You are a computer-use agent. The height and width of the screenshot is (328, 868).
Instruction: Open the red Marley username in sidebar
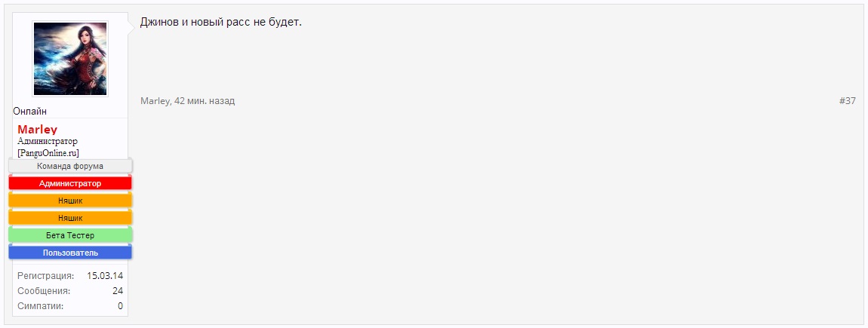[x=38, y=130]
